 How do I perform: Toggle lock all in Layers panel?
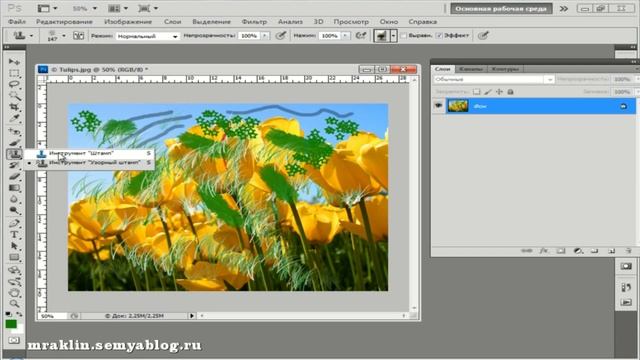pos(510,92)
